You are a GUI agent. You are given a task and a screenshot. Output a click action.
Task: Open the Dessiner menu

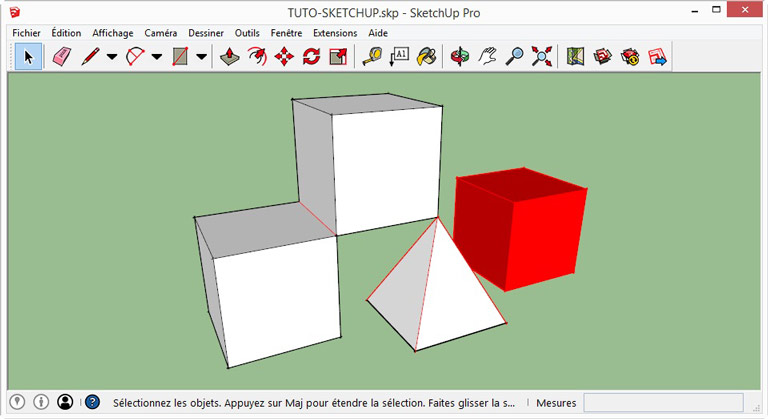pyautogui.click(x=206, y=33)
